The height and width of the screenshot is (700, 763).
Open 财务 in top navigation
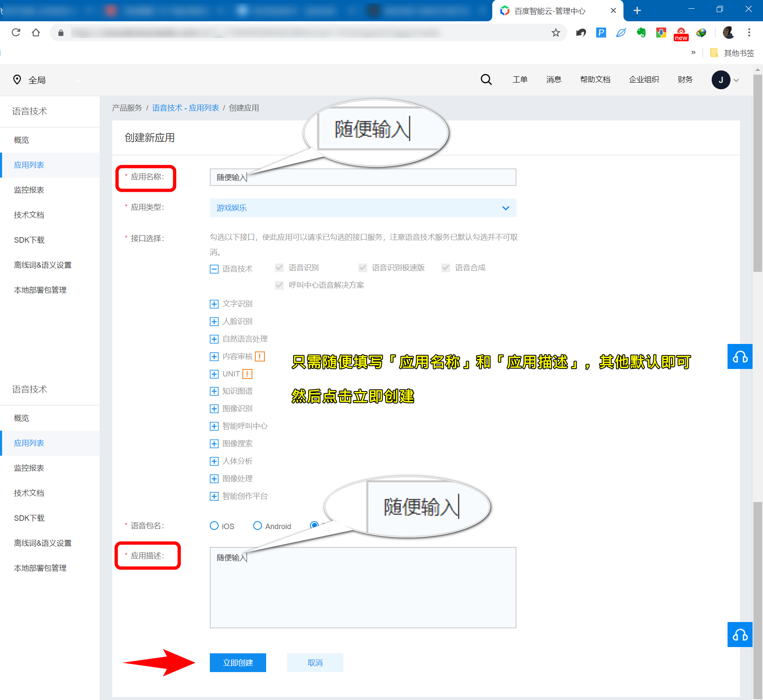click(685, 80)
